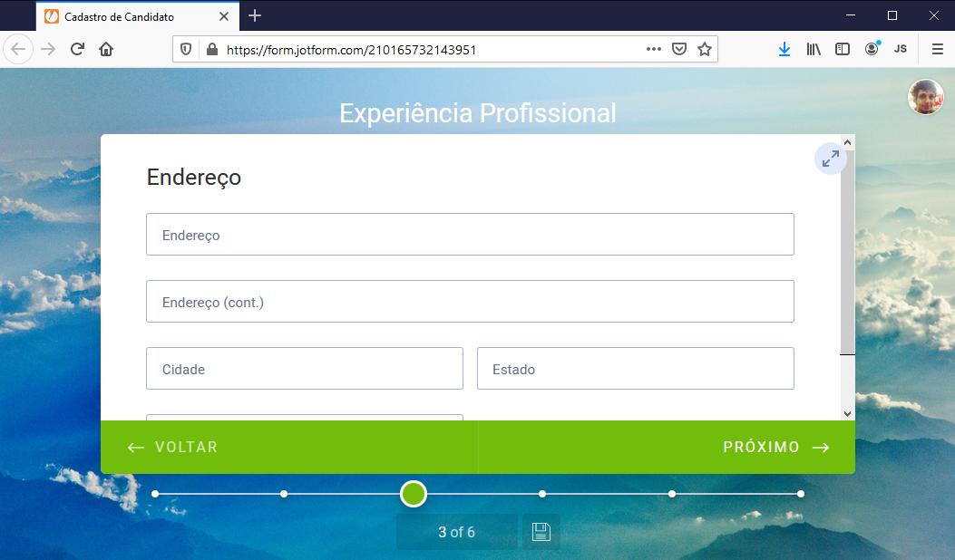Save form progress with floppy icon
Viewport: 955px width, 560px height.
(x=541, y=532)
